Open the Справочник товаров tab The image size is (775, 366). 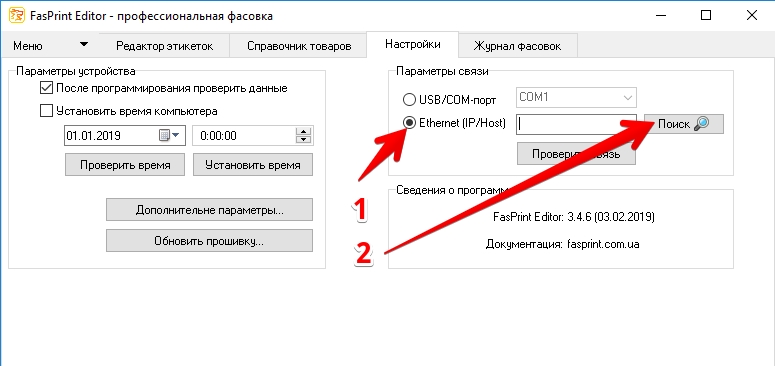299,46
